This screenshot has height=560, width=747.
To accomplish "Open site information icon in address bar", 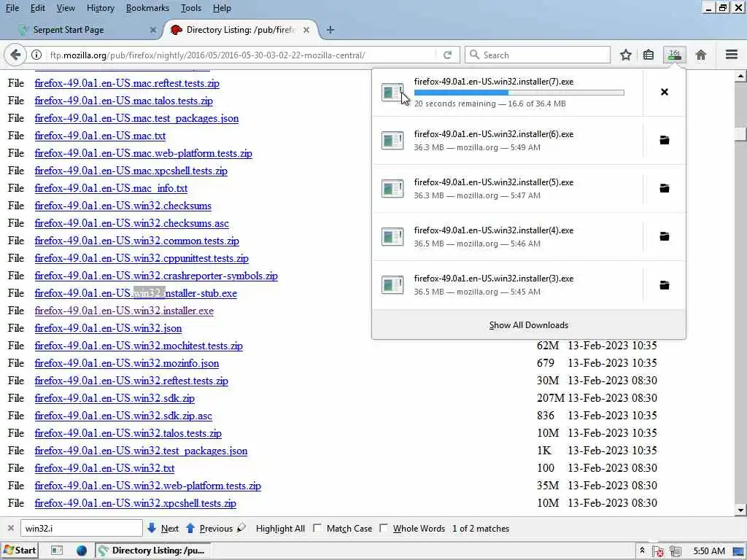I will [36, 55].
